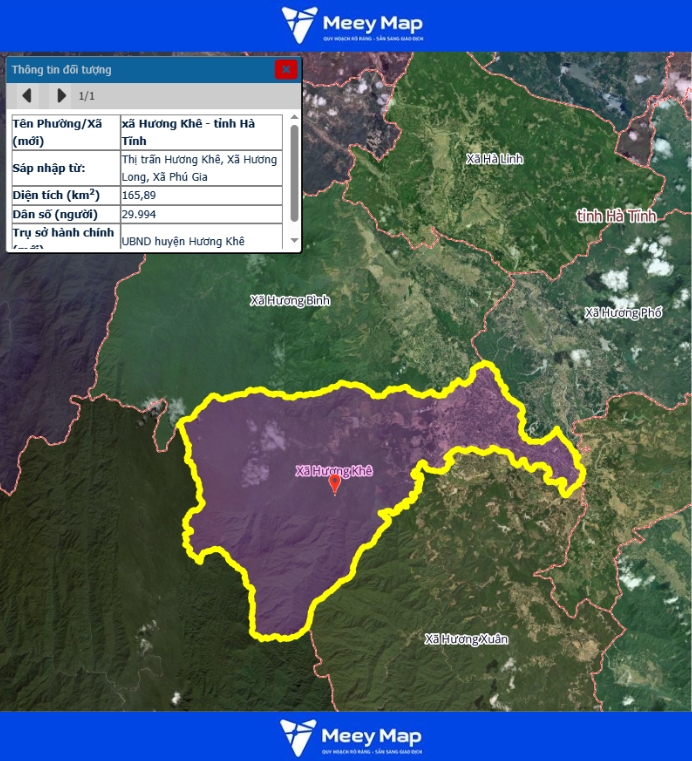Select Xã Hương Bình commune label

(289, 300)
